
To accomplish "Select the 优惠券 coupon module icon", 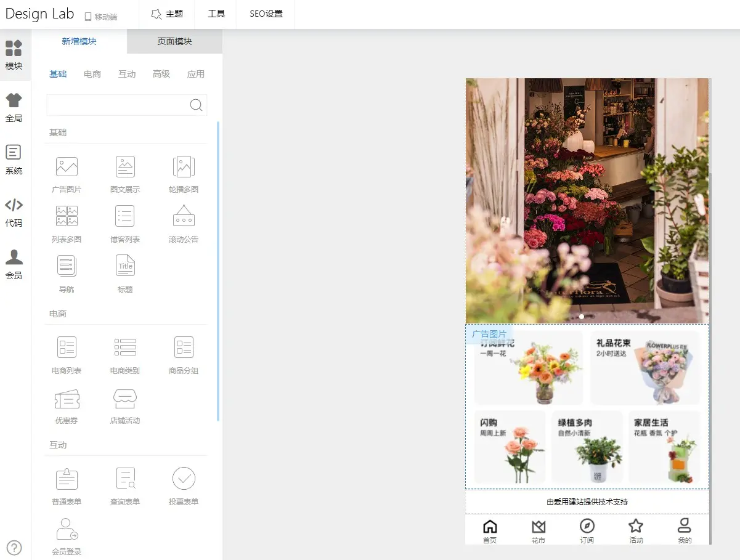I will tap(67, 400).
